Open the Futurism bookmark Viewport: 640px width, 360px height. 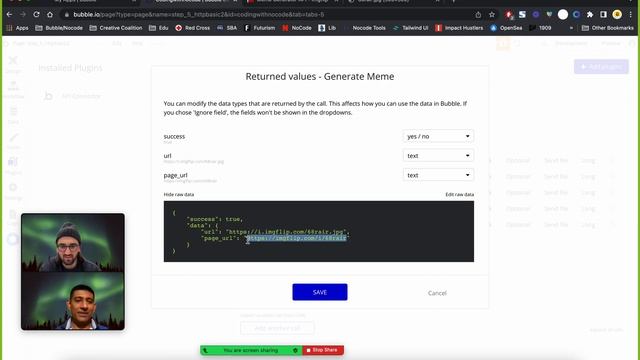(x=260, y=28)
